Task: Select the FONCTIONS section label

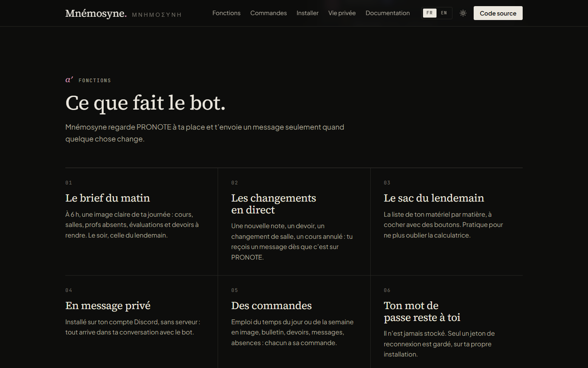Action: coord(95,81)
